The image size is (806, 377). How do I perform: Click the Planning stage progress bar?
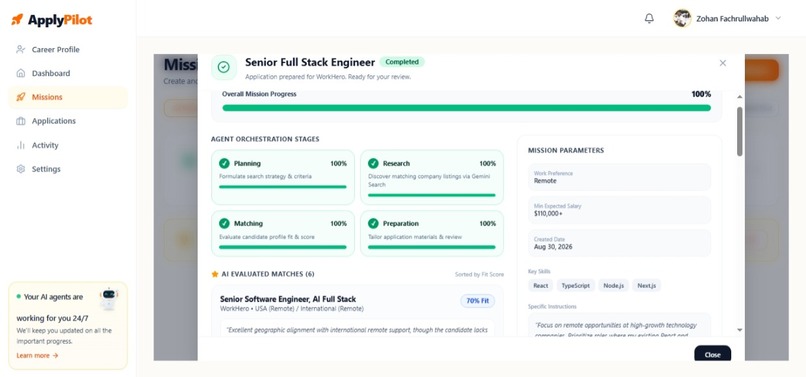(283, 187)
